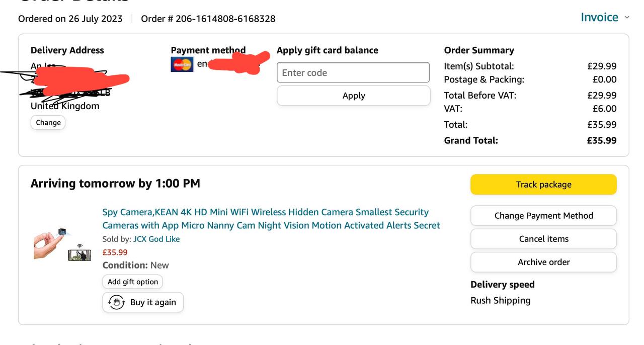This screenshot has width=644, height=345.
Task: Click the Grand Total £35.99 amount
Action: [601, 141]
